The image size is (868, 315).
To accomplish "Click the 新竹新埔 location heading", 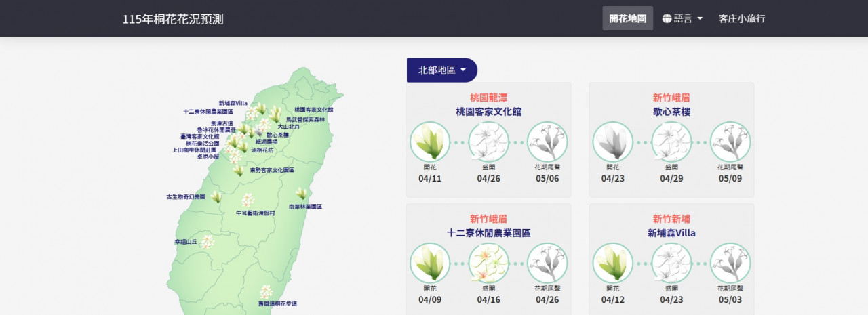I will coord(671,219).
